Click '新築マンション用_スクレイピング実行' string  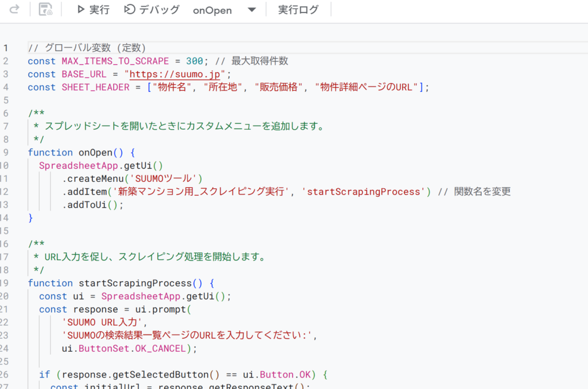coord(200,192)
